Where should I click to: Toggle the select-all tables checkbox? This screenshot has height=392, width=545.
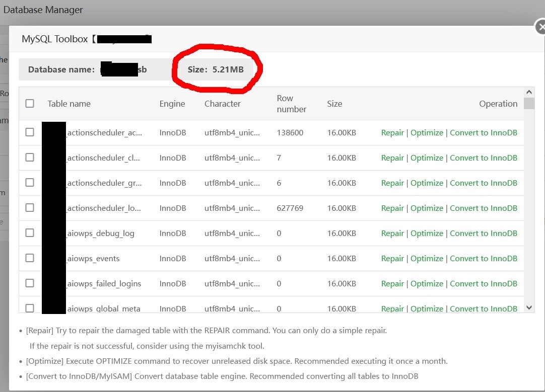pos(30,104)
